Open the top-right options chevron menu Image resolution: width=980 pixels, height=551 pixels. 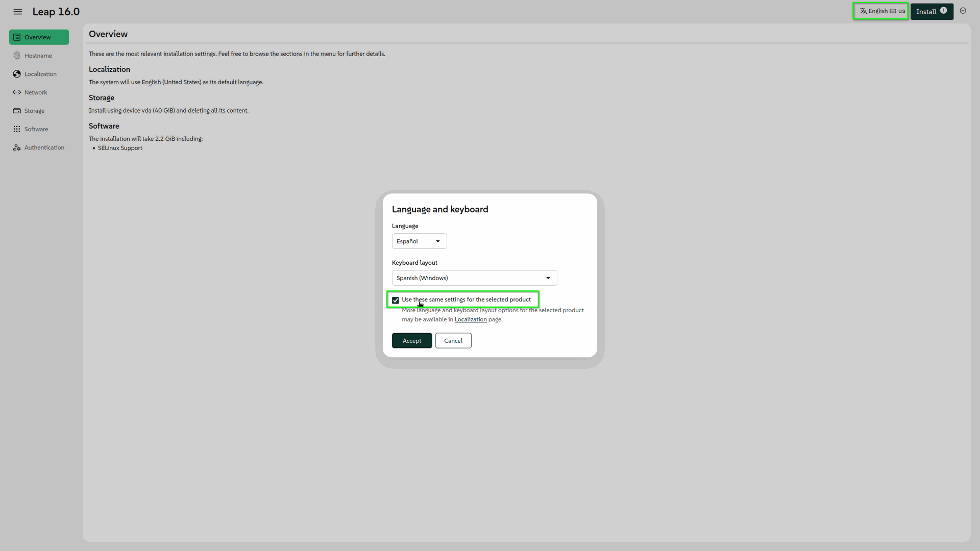(x=963, y=11)
